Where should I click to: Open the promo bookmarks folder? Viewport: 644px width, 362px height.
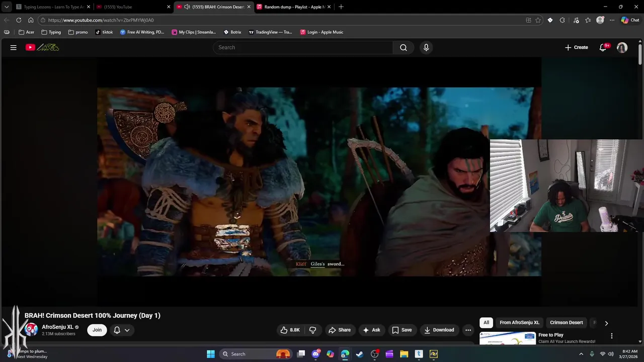point(77,32)
